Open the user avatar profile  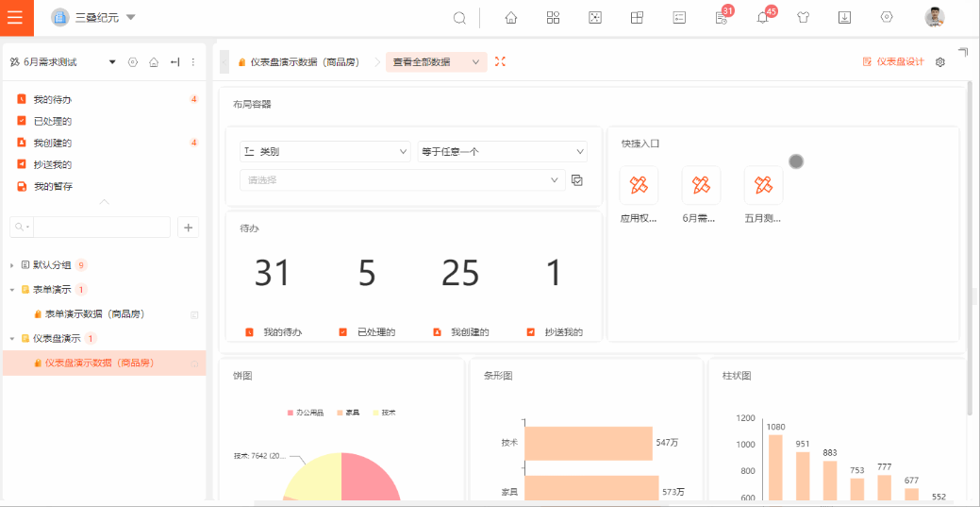pos(935,18)
